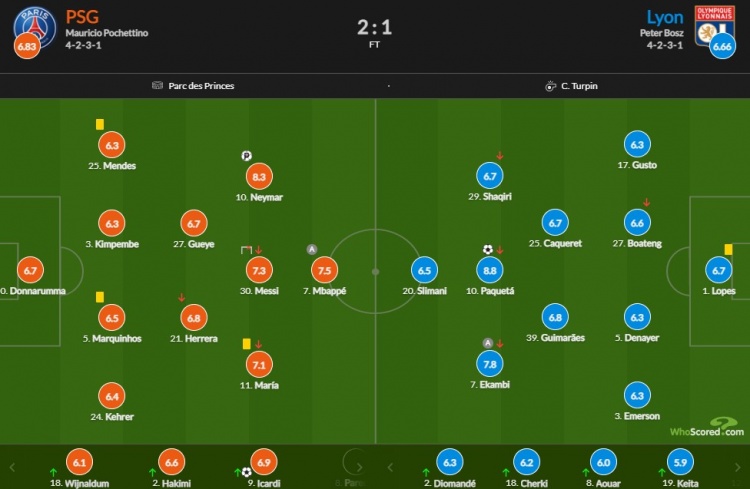This screenshot has width=750, height=489.
Task: Select Paquetá's 8.8 rating badge
Action: [490, 270]
